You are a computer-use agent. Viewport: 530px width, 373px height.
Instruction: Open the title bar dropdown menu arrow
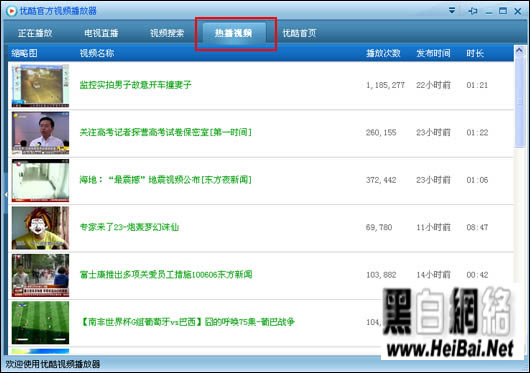(x=452, y=11)
